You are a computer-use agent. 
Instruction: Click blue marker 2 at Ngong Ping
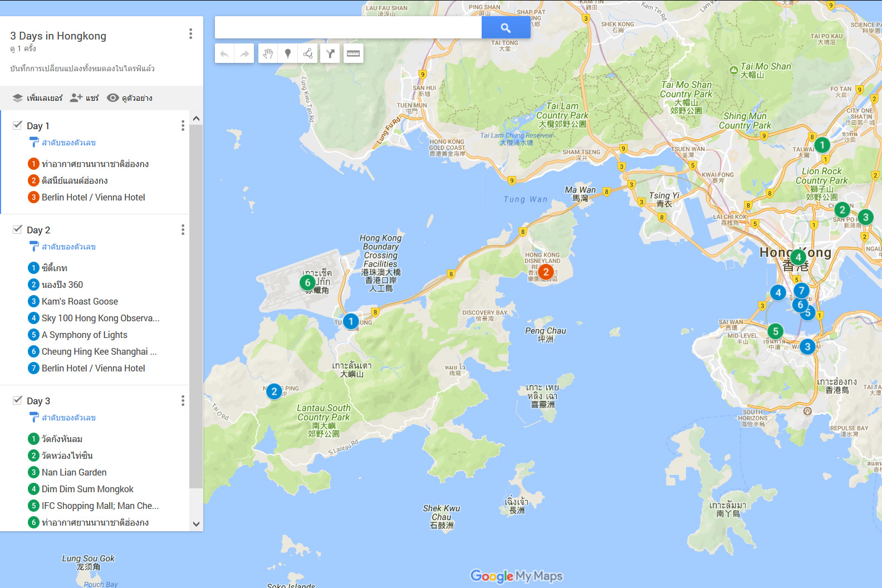pyautogui.click(x=274, y=391)
